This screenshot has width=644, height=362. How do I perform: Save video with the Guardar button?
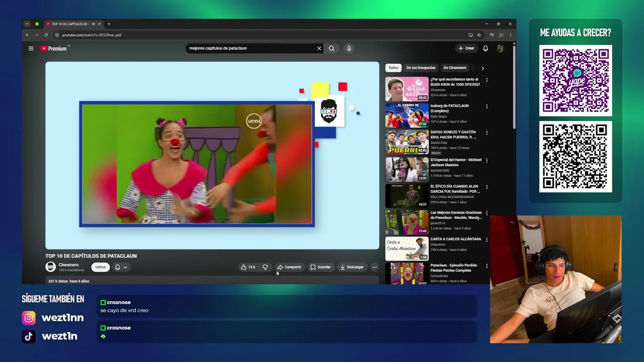(x=320, y=267)
